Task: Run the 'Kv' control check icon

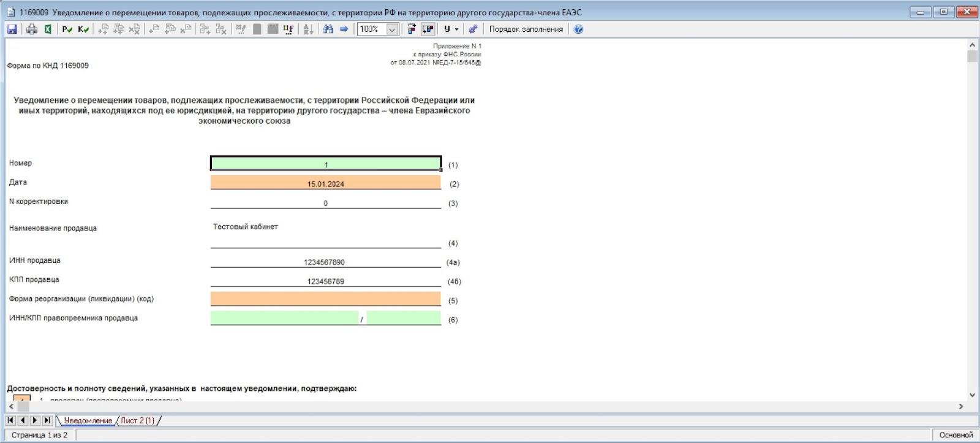Action: click(83, 29)
